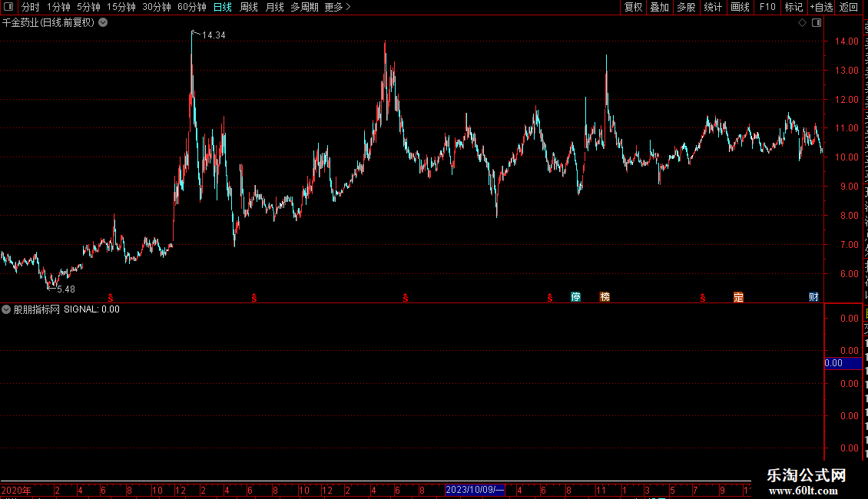Click the 财 (financial report) info badge
This screenshot has height=499, width=868.
(x=813, y=297)
